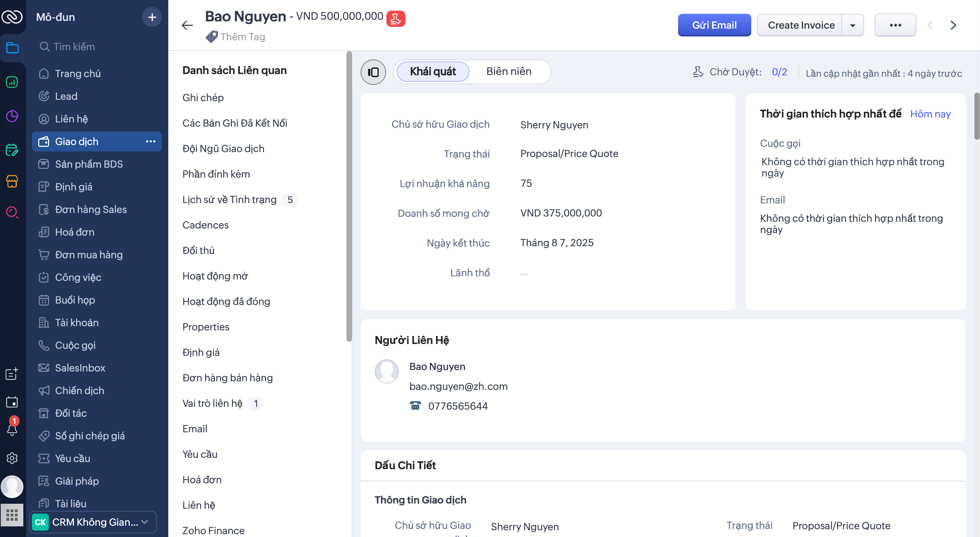This screenshot has height=537, width=980.
Task: Open Bao Nguyen contact name link
Action: [437, 366]
